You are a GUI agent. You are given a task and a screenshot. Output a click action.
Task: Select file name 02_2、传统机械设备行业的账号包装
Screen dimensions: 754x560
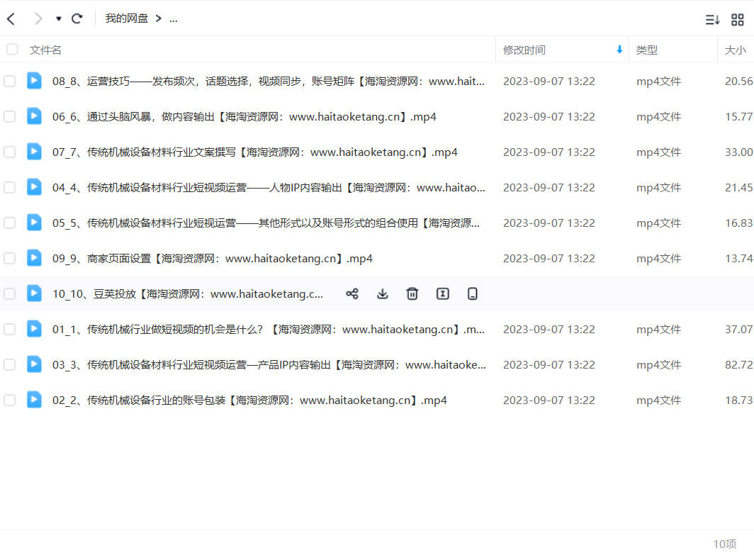coord(249,401)
